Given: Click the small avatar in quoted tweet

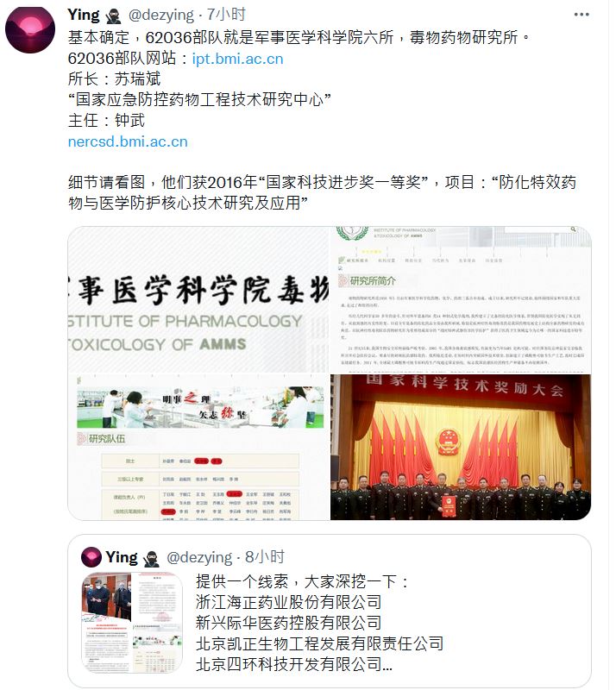Looking at the screenshot, I should pos(91,557).
